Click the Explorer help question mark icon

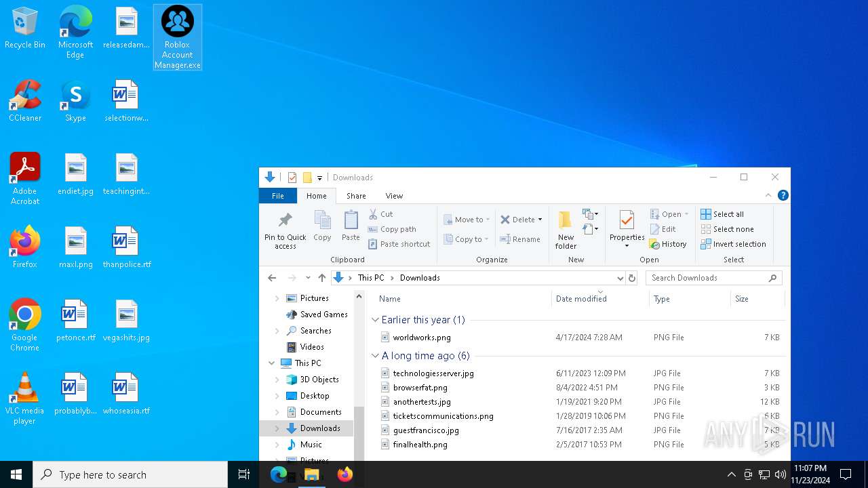[783, 195]
